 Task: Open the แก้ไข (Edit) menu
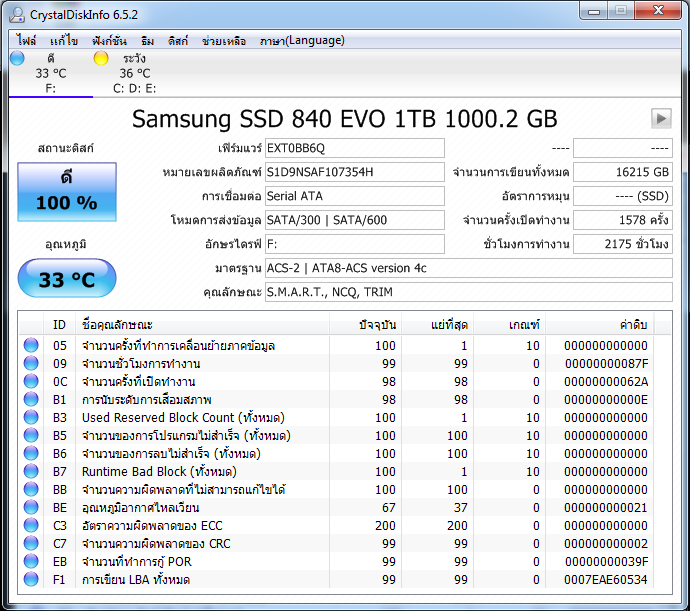[64, 41]
